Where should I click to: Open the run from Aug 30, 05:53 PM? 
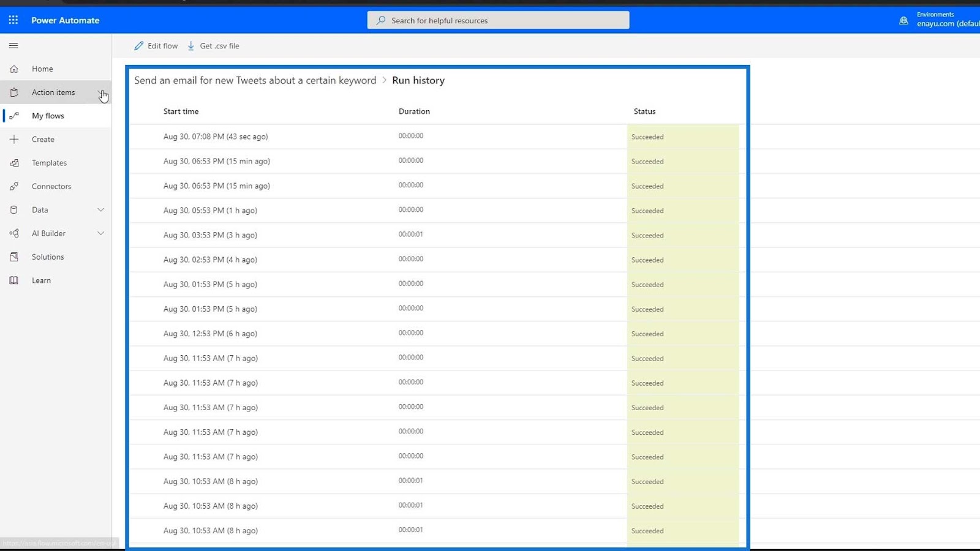(x=210, y=211)
